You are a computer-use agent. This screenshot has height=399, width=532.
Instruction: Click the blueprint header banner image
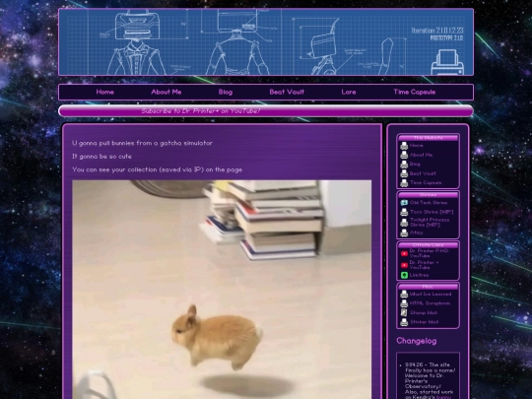(266, 41)
